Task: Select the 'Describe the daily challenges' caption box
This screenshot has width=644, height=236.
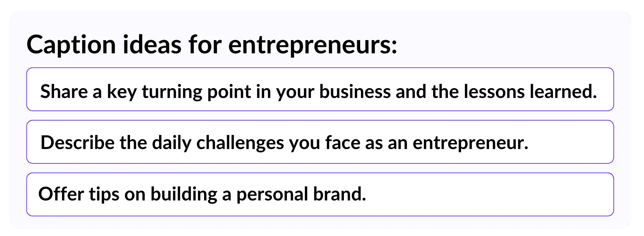Action: [320, 142]
